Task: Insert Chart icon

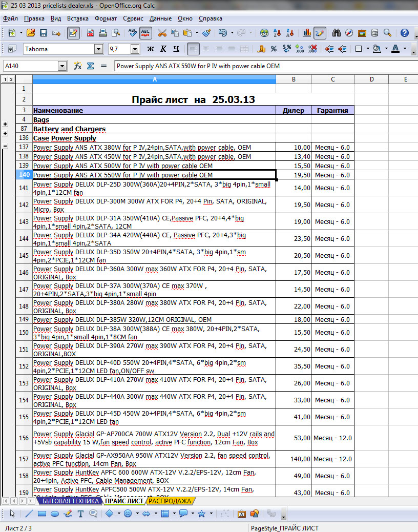Action: tap(307, 33)
